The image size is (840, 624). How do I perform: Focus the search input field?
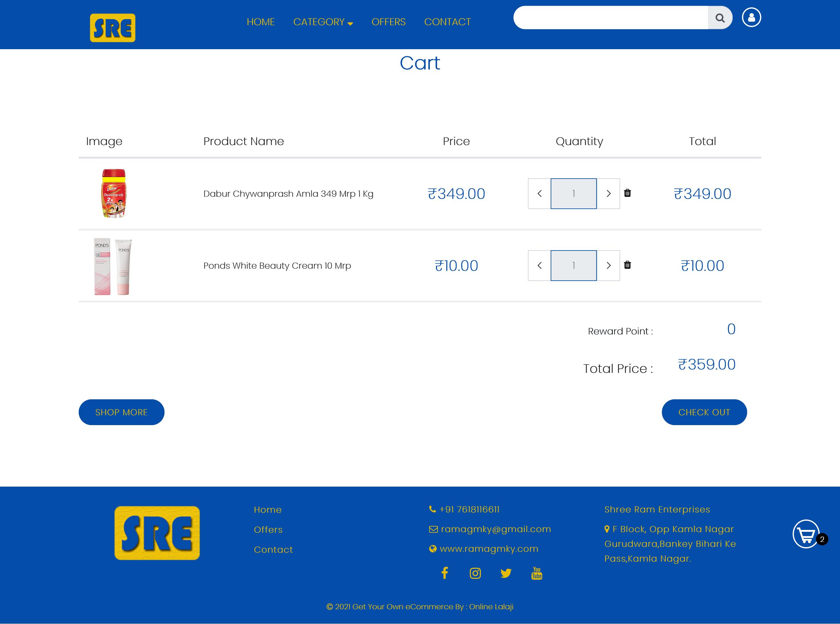click(x=611, y=18)
